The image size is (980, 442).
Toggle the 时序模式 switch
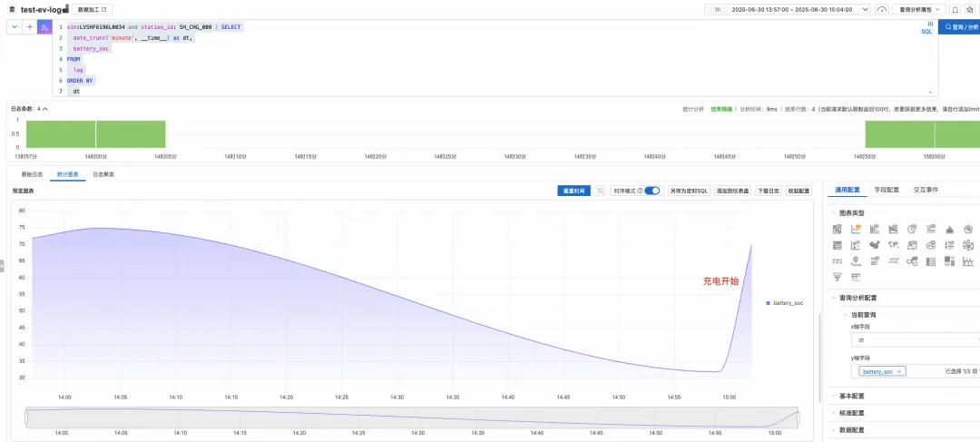652,191
